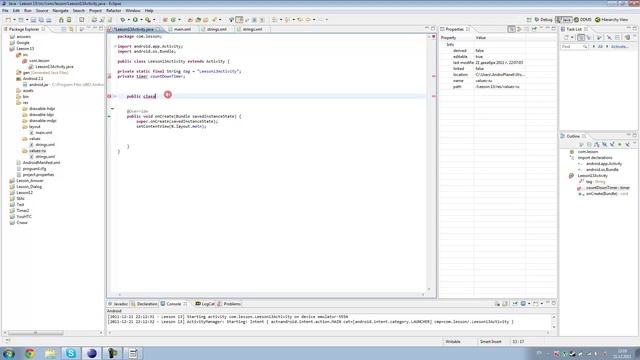640x360 pixels.
Task: Click the Collapse All icon in Package Explorer
Action: [x=64, y=29]
